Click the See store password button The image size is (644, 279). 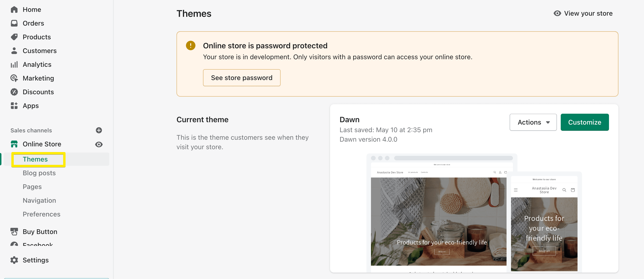coord(242,78)
